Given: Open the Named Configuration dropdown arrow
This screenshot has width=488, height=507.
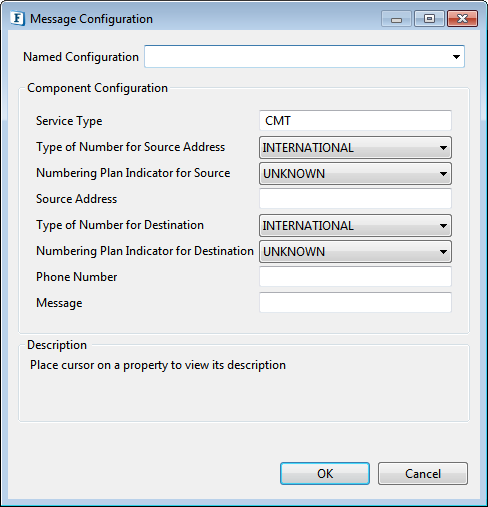Looking at the screenshot, I should click(x=456, y=57).
